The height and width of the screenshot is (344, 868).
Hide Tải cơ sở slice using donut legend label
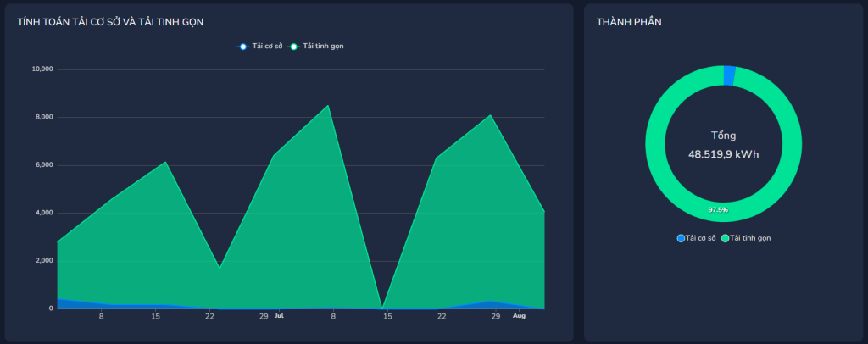coord(700,238)
